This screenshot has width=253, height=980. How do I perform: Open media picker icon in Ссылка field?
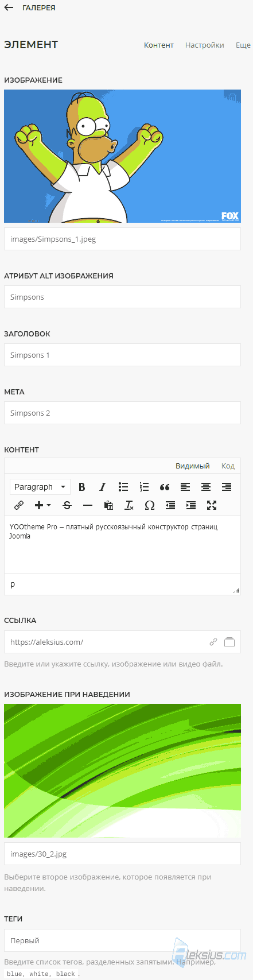(x=229, y=642)
